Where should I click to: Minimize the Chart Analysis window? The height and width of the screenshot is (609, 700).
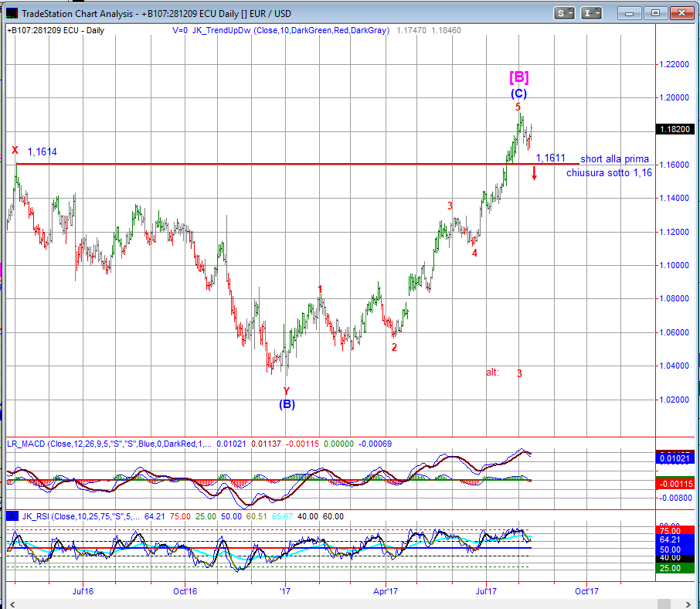pos(630,13)
